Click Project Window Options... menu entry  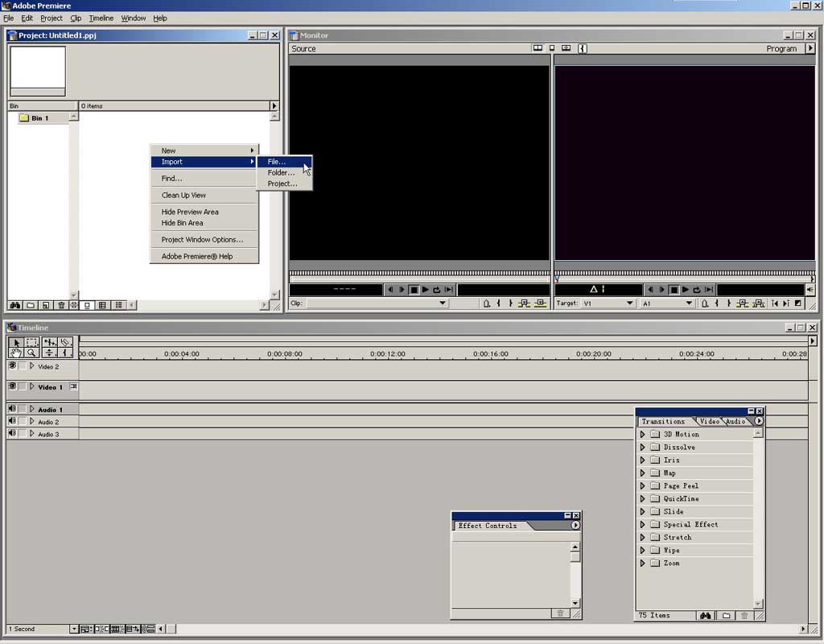tap(202, 240)
